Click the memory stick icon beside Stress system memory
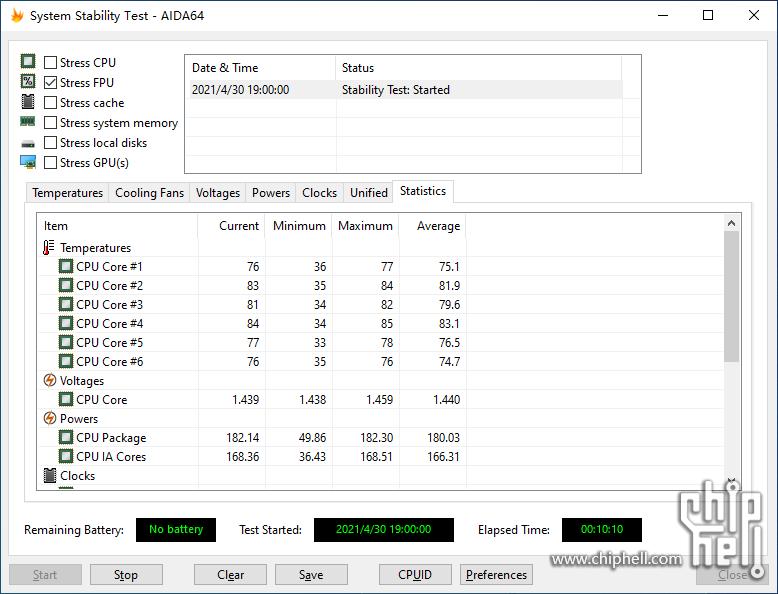Image resolution: width=778 pixels, height=594 pixels. click(x=28, y=122)
